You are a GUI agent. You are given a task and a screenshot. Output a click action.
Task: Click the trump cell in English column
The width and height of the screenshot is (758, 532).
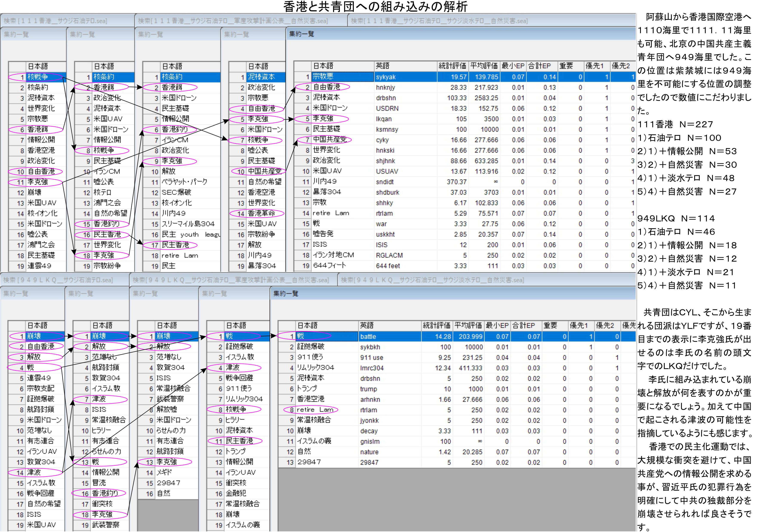click(368, 389)
